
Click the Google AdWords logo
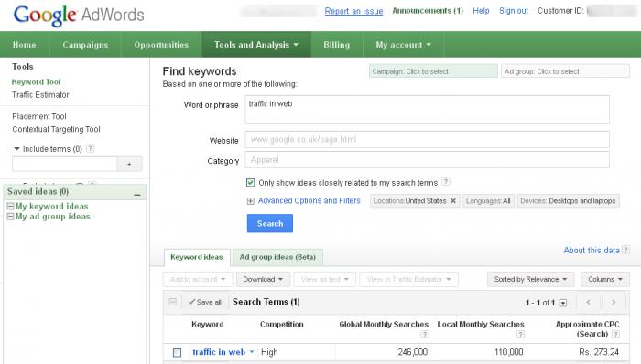pyautogui.click(x=79, y=16)
